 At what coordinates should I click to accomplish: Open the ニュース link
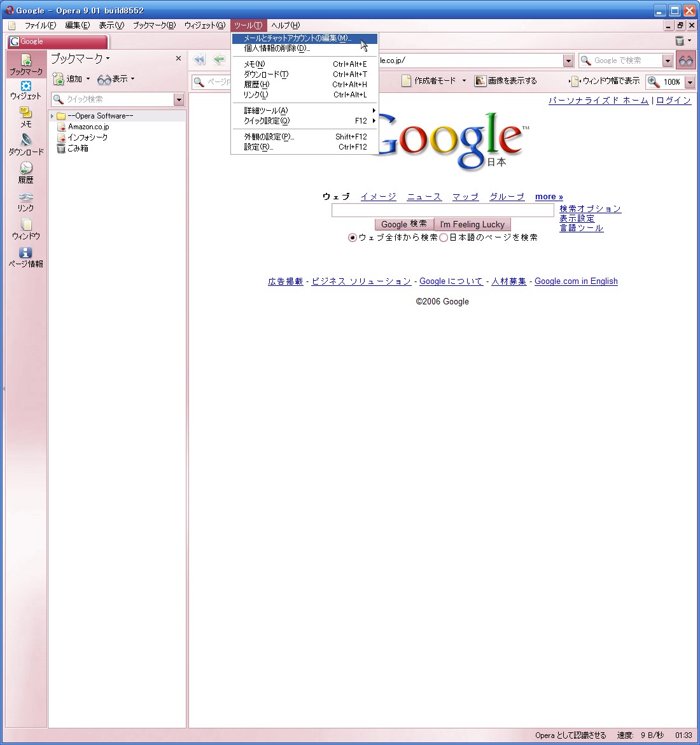424,197
